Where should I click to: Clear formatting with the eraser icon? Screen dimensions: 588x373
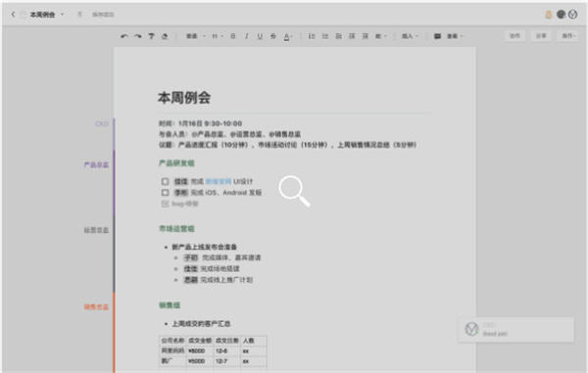click(165, 36)
